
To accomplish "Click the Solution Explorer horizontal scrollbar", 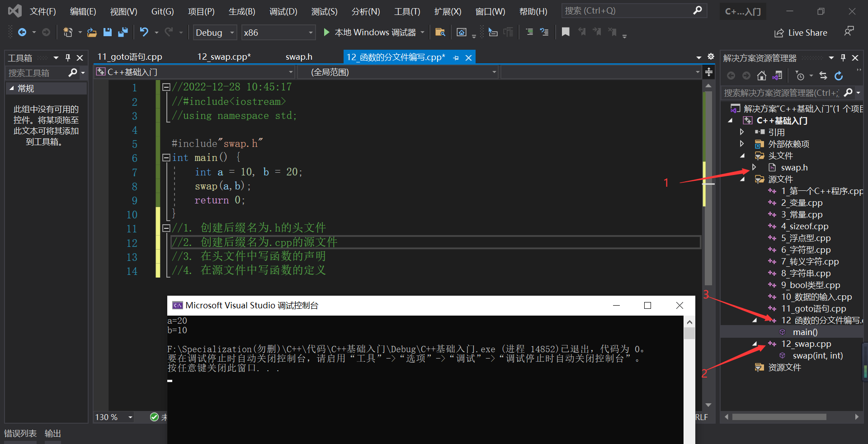I will click(x=779, y=417).
